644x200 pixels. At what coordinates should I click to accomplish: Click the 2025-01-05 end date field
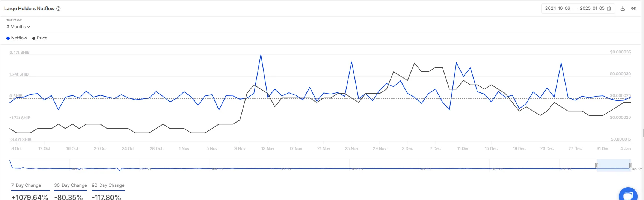(x=592, y=8)
